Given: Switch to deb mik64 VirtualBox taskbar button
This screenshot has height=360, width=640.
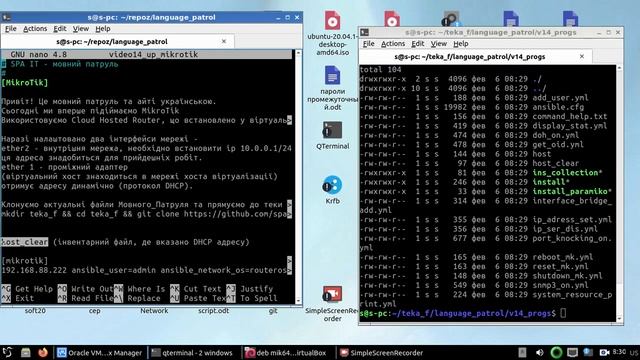Looking at the screenshot, I should (287, 353).
